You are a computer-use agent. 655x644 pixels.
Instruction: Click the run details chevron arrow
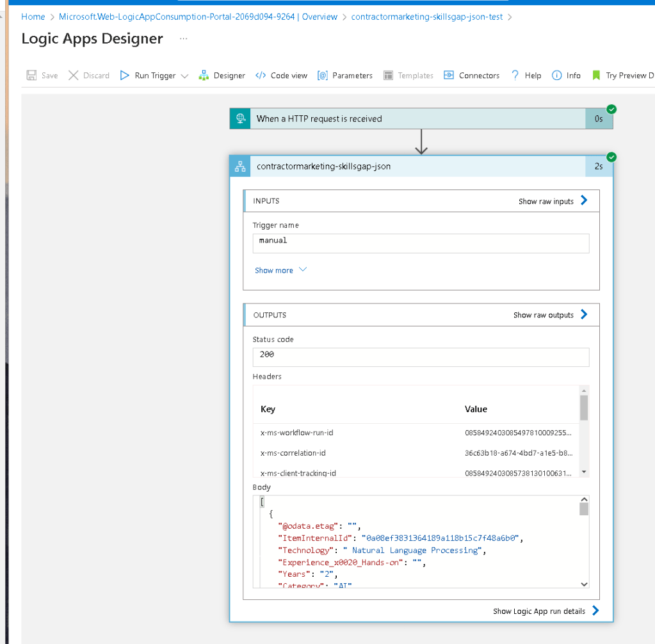[595, 611]
